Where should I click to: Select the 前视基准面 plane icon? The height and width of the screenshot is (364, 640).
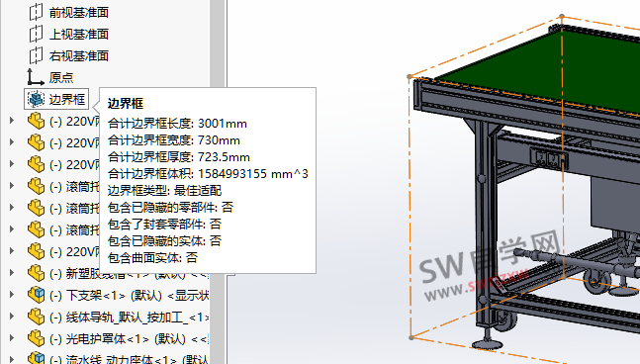click(36, 12)
